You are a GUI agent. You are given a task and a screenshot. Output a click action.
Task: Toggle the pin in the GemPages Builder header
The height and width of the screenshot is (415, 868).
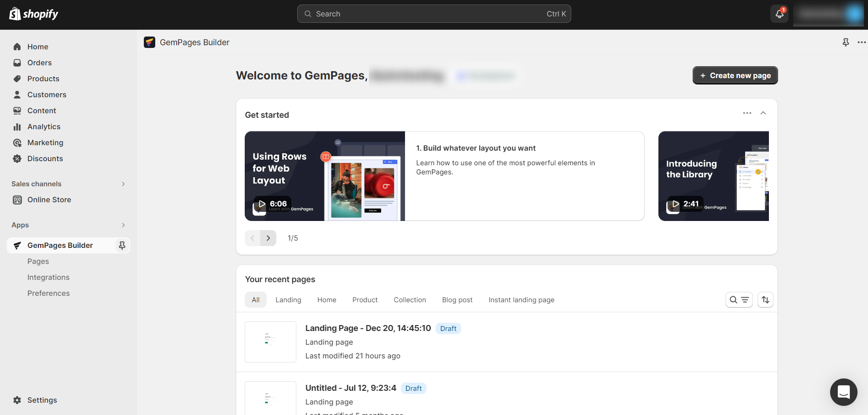pyautogui.click(x=846, y=42)
